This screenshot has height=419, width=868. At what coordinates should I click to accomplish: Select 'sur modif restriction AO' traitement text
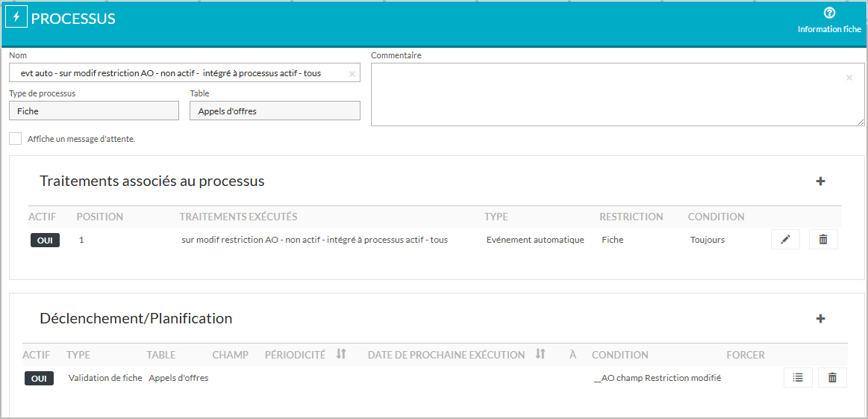314,240
